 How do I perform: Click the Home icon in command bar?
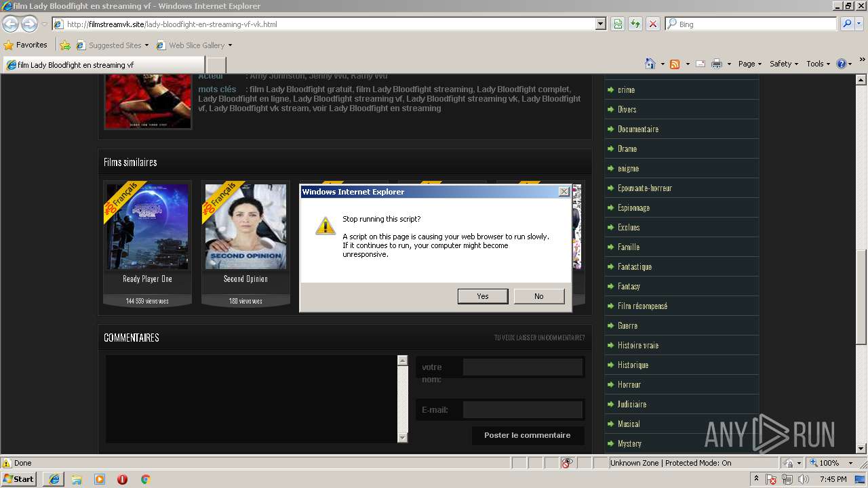pos(650,64)
